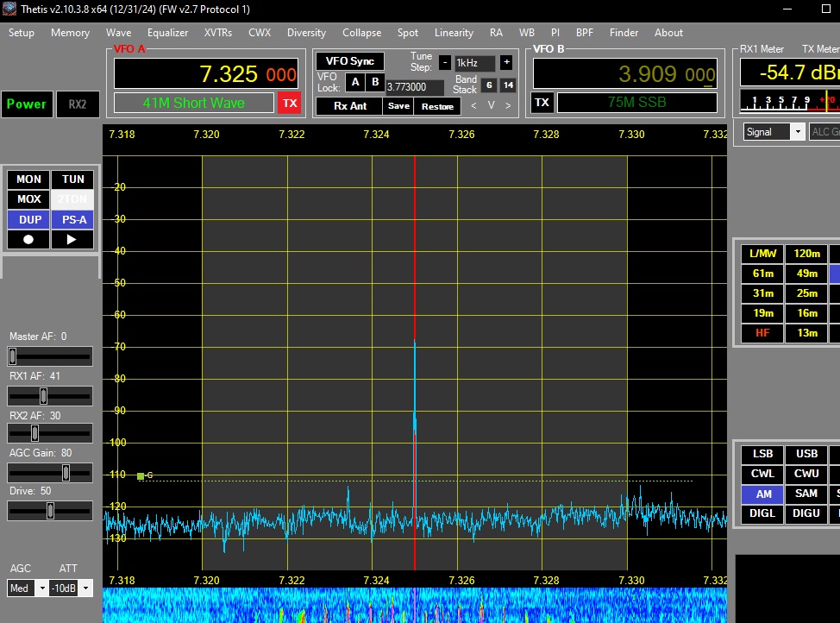Screen dimensions: 840x623
Task: Select band stack register 14
Action: (508, 85)
